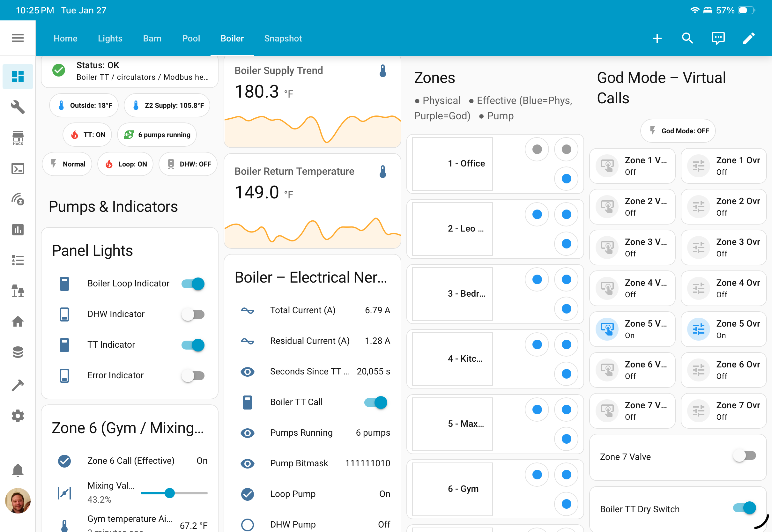Click the Zone 5 Ovr tune icon
Screen dimensions: 772x532
698,329
